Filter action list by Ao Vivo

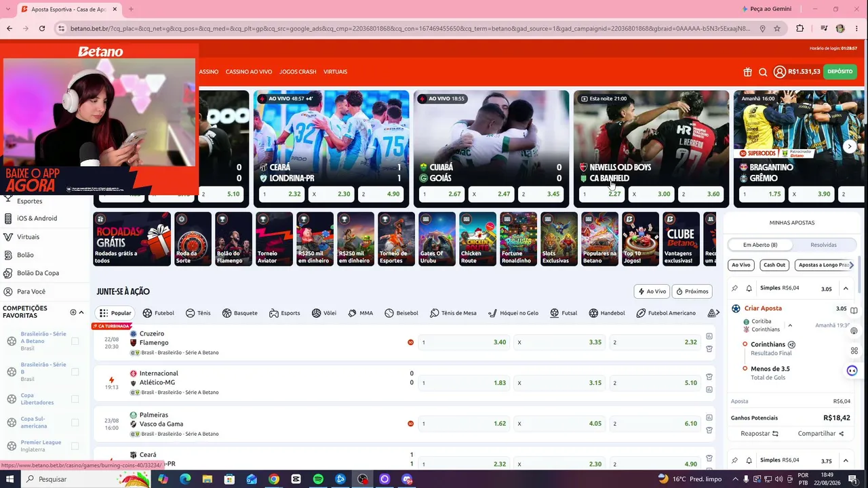652,291
